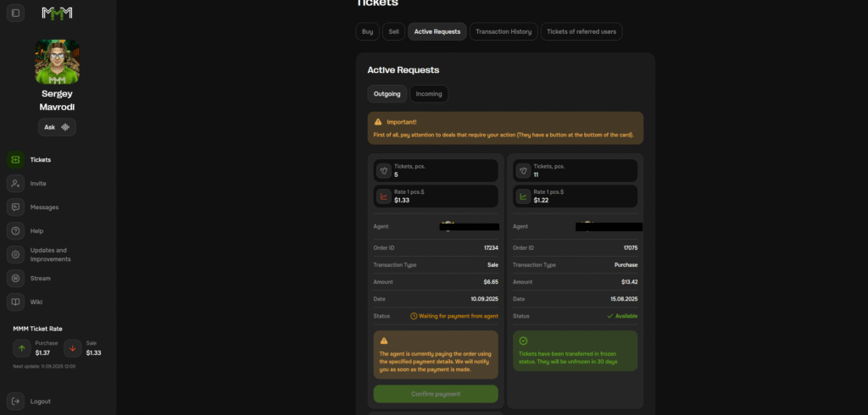Switch to the Sell tab
Image resolution: width=868 pixels, height=415 pixels.
point(393,31)
